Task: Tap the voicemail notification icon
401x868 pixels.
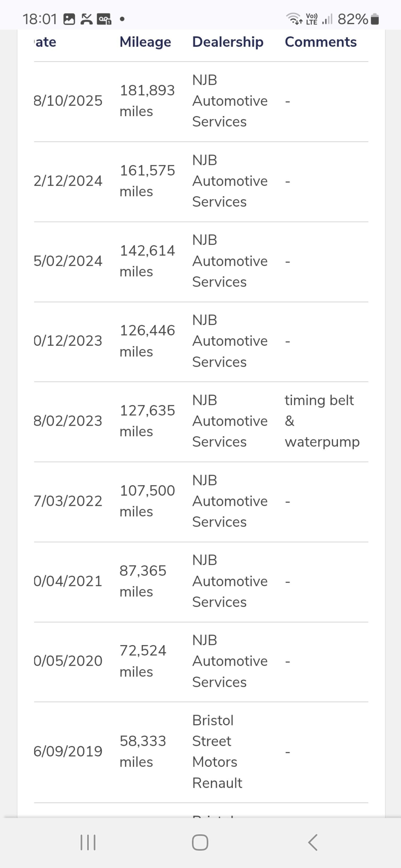Action: pos(104,19)
